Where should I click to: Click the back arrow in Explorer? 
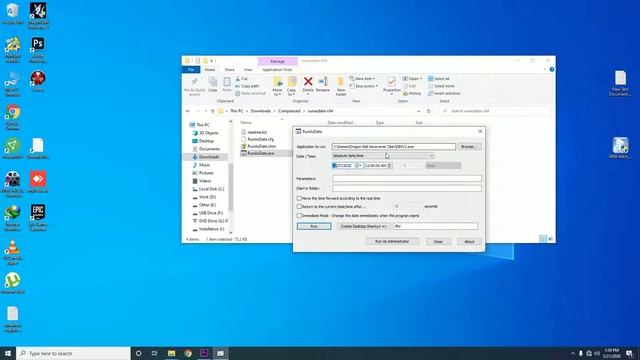(x=188, y=111)
